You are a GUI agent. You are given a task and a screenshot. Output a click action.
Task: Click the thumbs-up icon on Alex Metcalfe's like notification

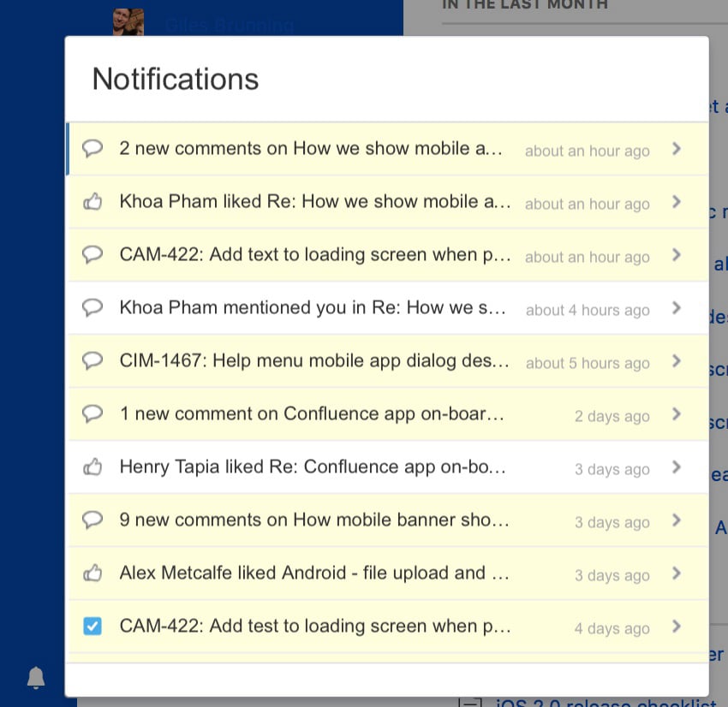point(92,572)
